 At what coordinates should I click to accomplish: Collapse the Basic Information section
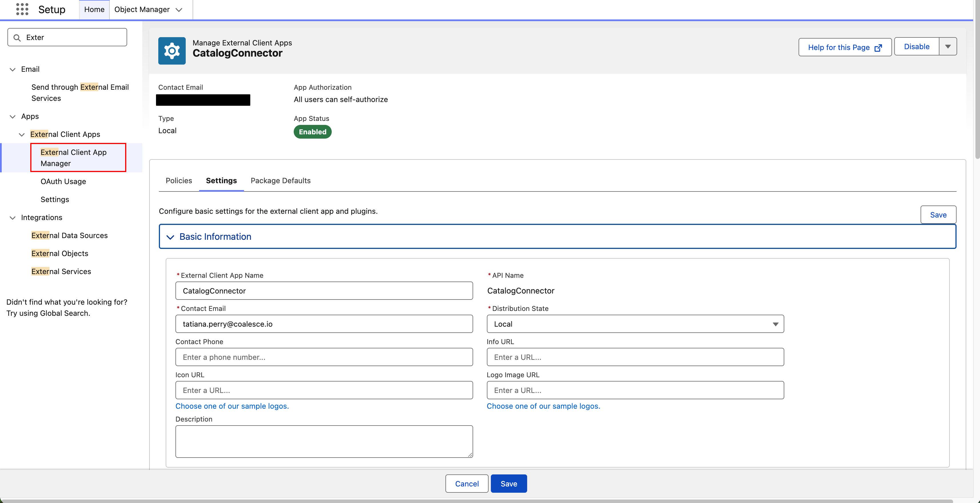click(x=170, y=237)
